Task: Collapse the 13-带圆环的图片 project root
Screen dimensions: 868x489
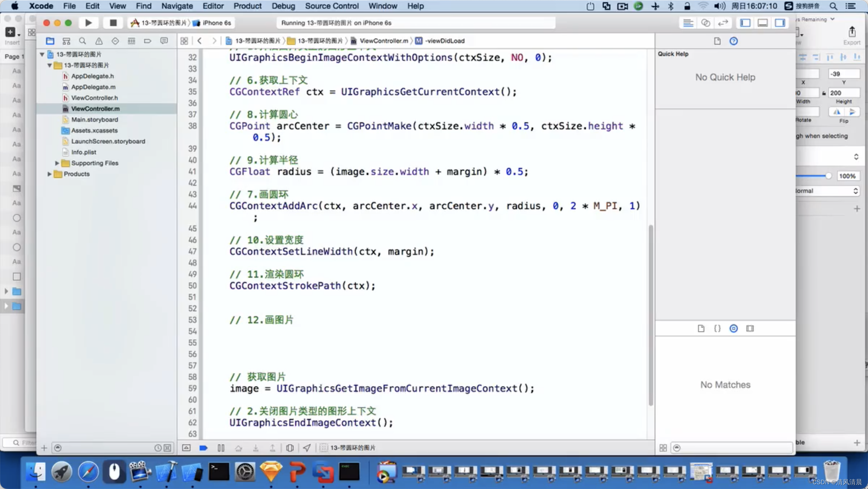Action: (42, 54)
